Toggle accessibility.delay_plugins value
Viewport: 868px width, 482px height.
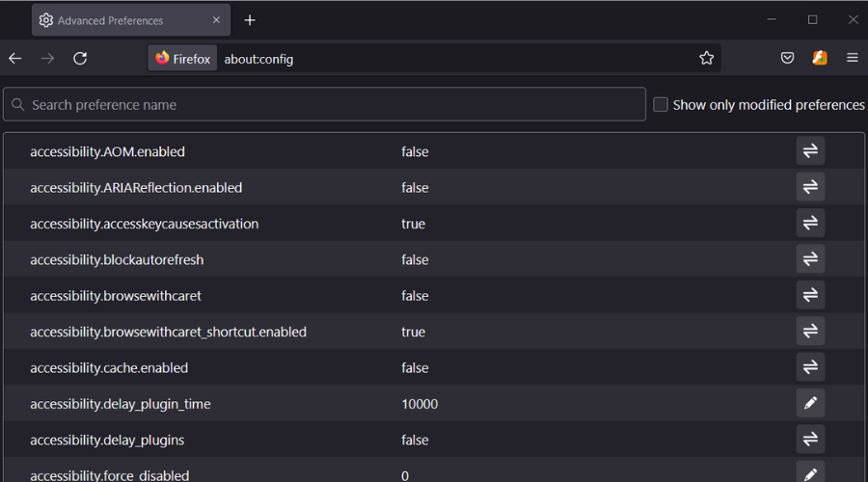tap(810, 440)
